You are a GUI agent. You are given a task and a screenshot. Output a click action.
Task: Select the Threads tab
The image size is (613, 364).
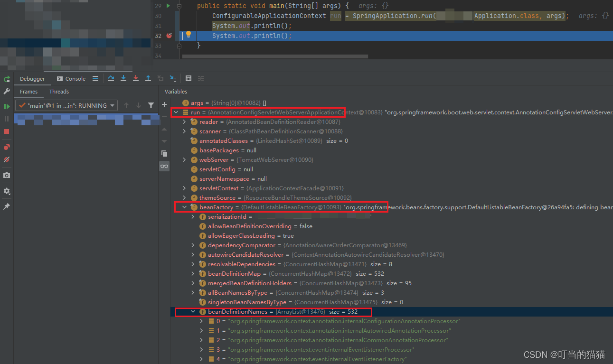coord(59,92)
